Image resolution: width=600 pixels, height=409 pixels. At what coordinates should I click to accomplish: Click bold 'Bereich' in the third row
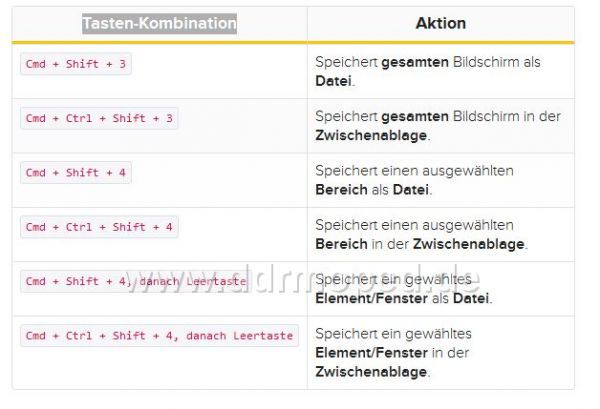(x=341, y=190)
